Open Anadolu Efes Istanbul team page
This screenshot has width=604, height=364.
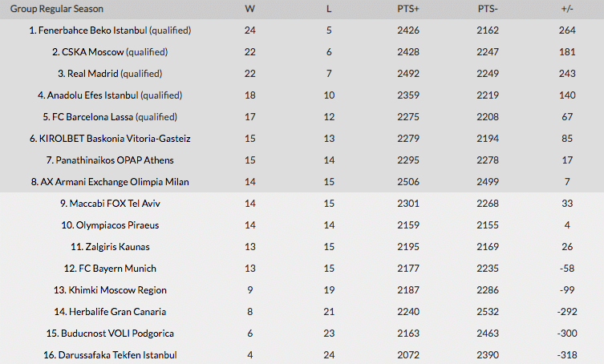click(x=93, y=95)
